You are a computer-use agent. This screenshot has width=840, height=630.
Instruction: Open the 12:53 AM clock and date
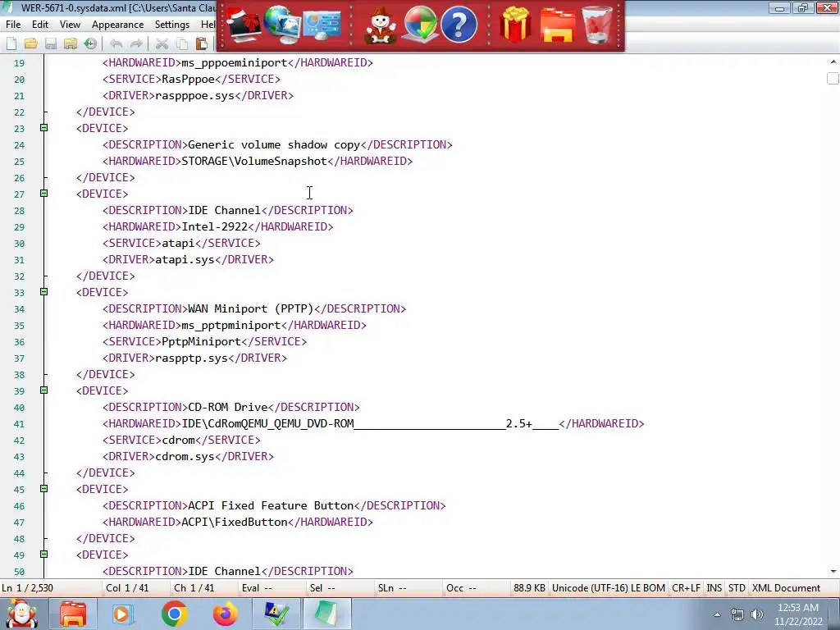coord(798,614)
